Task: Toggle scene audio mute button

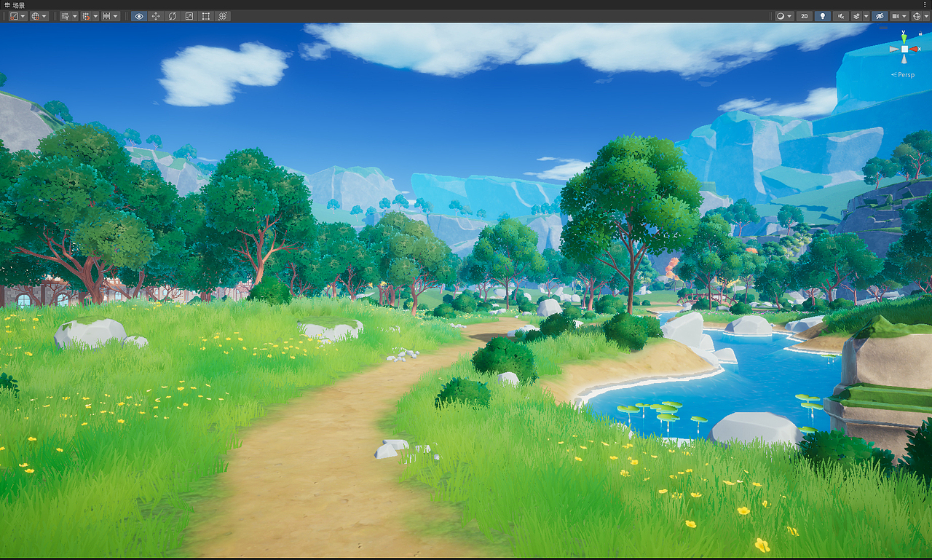Action: tap(841, 16)
